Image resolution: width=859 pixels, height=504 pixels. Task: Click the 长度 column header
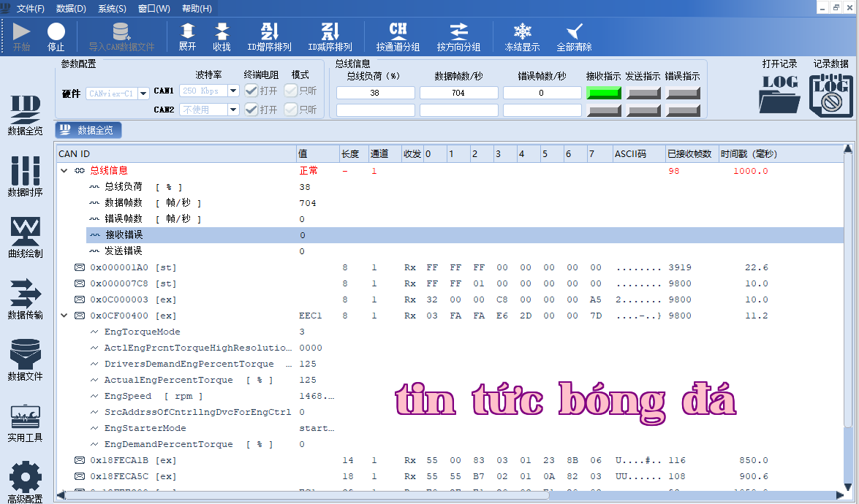353,154
